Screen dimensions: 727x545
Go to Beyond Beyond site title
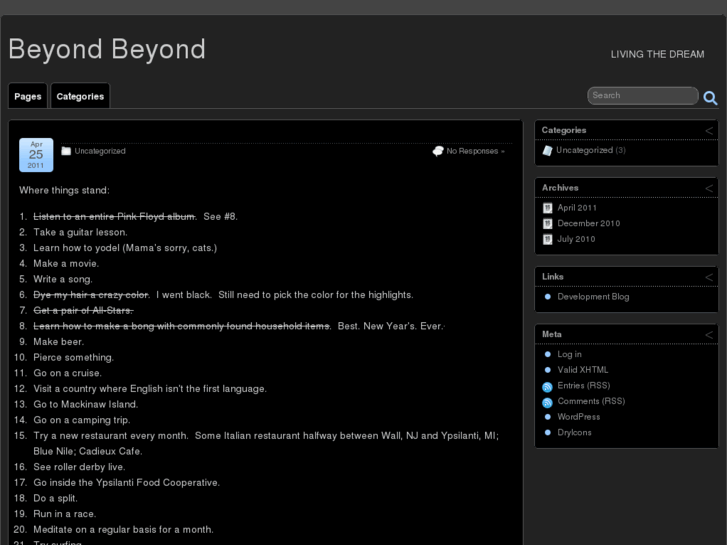point(107,49)
